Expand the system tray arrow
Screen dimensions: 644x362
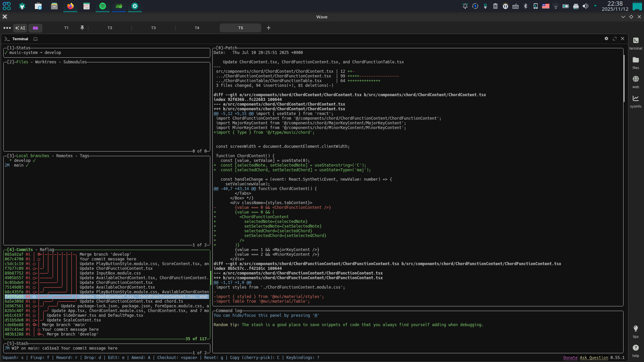tap(595, 6)
